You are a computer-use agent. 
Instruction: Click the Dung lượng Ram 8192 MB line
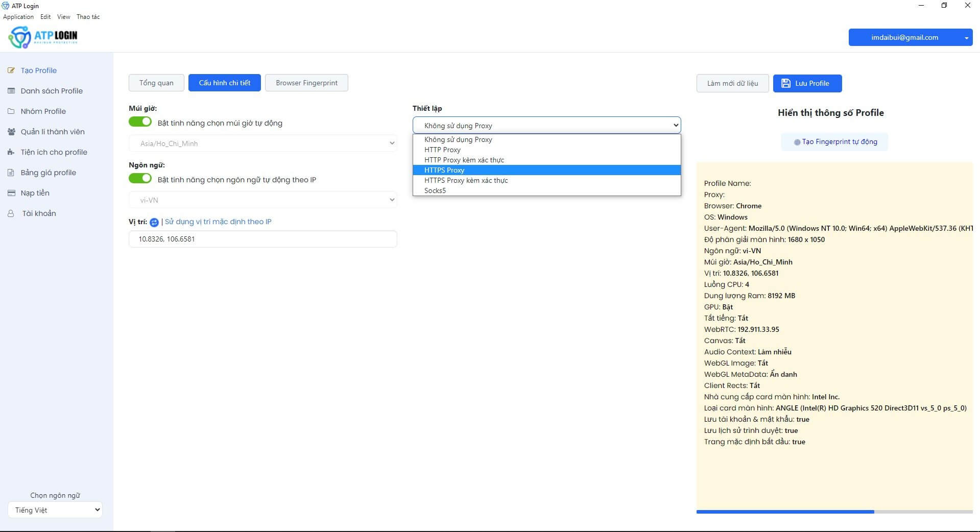click(749, 296)
